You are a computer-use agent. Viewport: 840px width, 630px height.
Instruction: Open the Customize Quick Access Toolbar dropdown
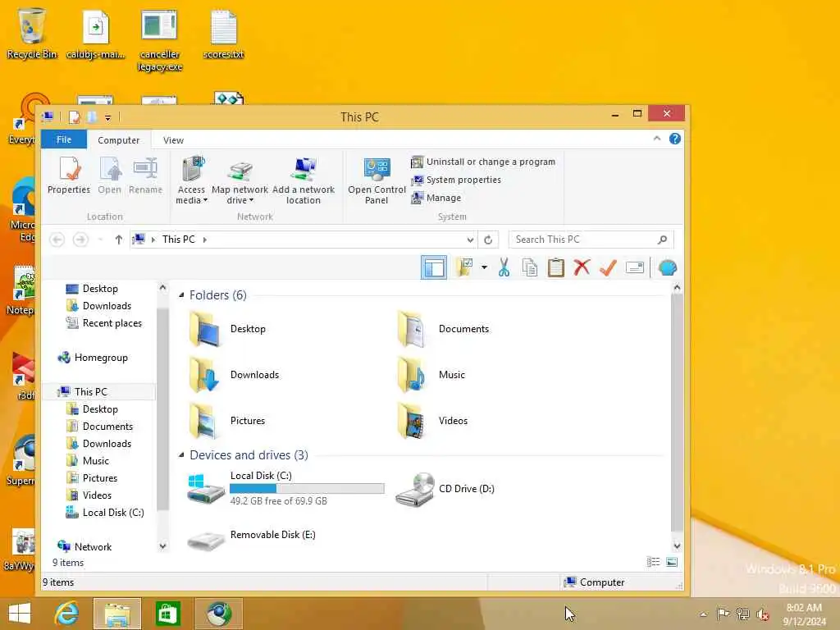coord(107,117)
